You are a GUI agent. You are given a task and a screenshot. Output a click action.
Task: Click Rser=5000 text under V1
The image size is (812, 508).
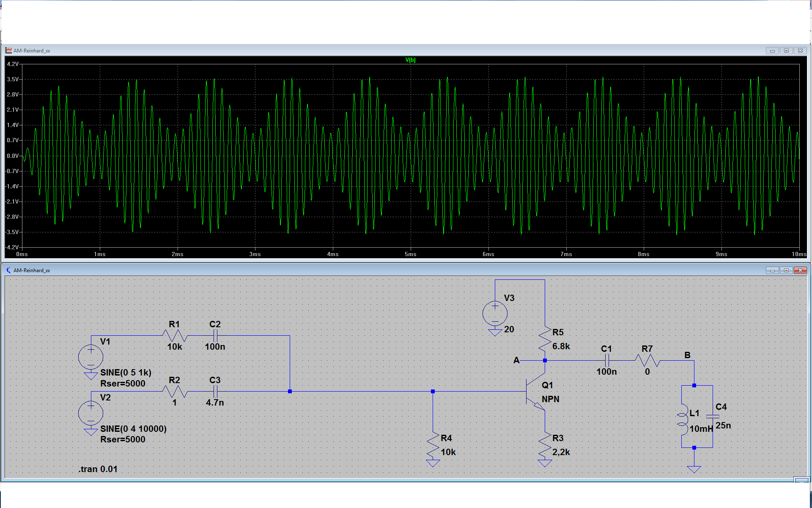(123, 384)
